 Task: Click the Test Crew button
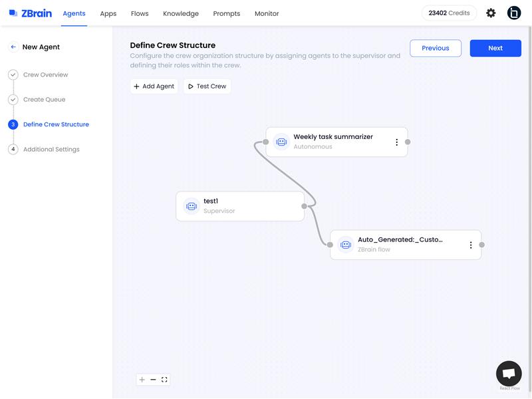coord(207,86)
